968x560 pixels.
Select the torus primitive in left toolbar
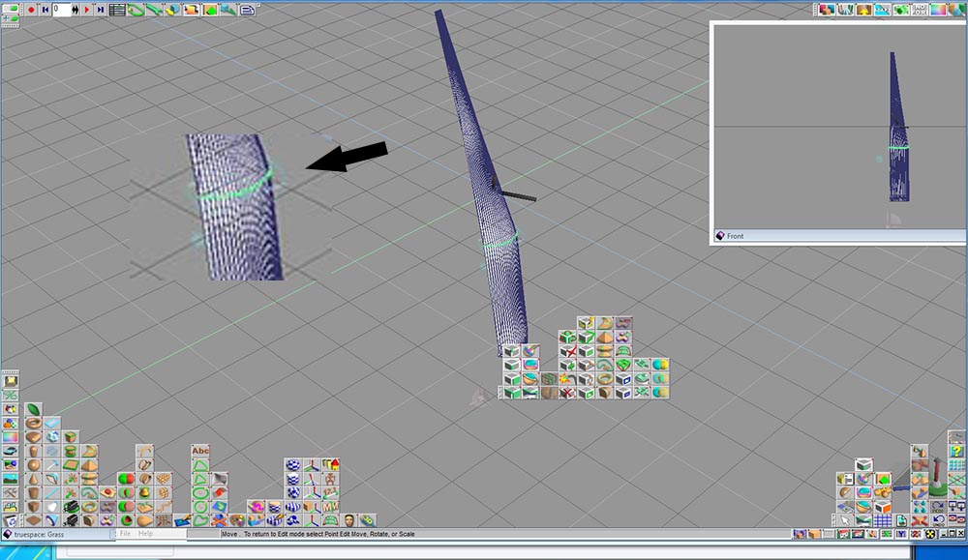click(x=33, y=423)
